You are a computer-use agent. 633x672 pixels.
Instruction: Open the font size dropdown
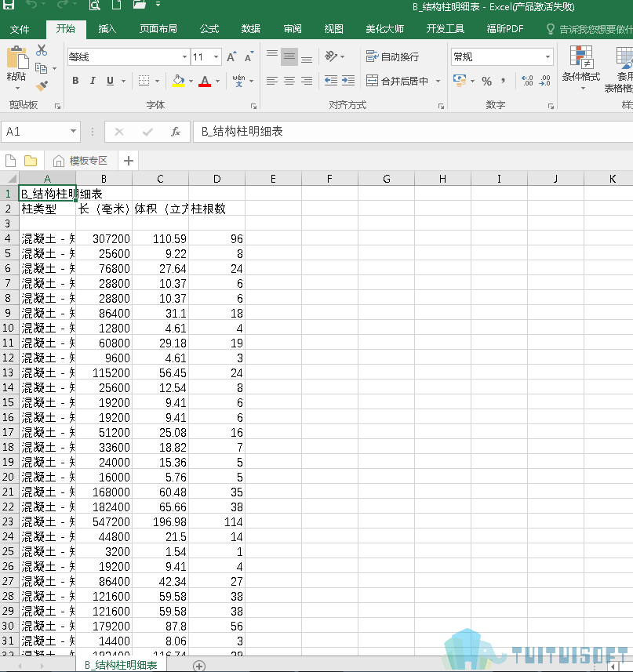[216, 56]
